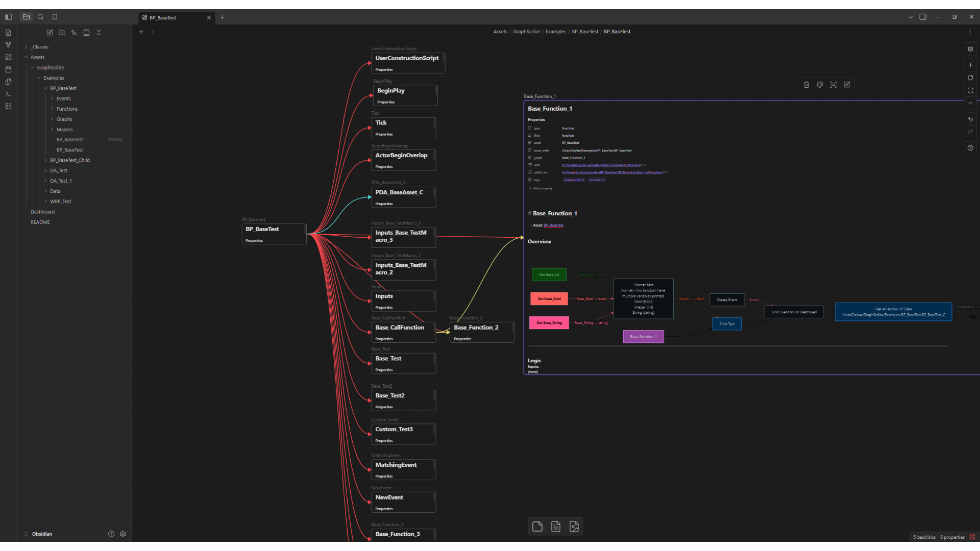Zoom canvas to fit
This screenshot has width=980, height=551.
970,90
